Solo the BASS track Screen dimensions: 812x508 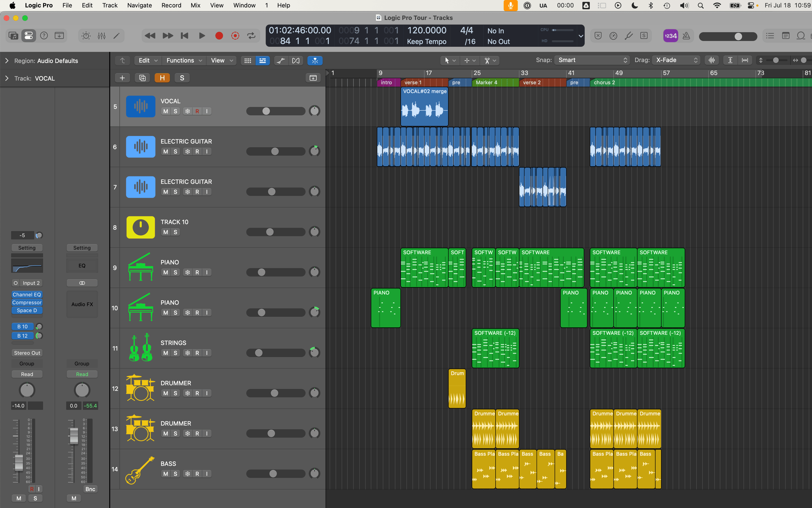tap(175, 474)
